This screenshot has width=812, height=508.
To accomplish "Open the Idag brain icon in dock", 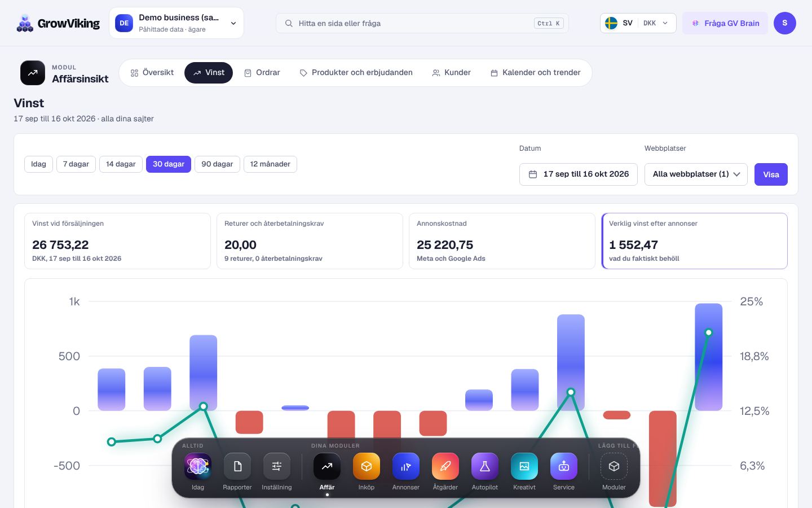I will (198, 466).
